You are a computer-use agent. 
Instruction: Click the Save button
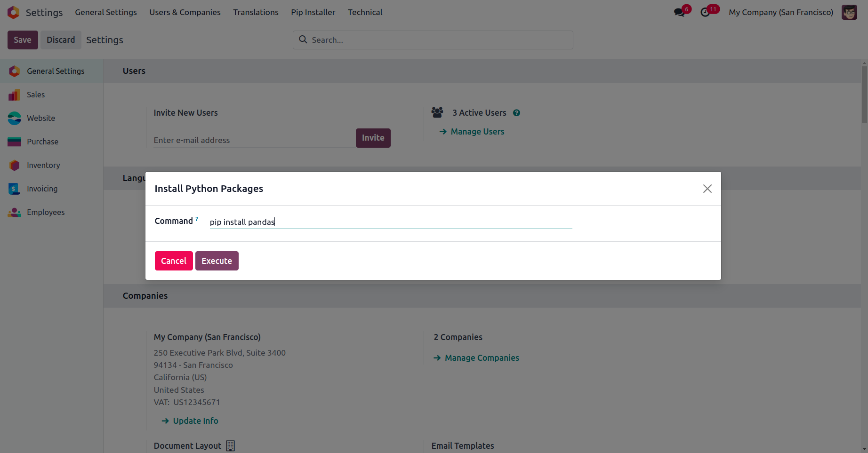tap(23, 40)
